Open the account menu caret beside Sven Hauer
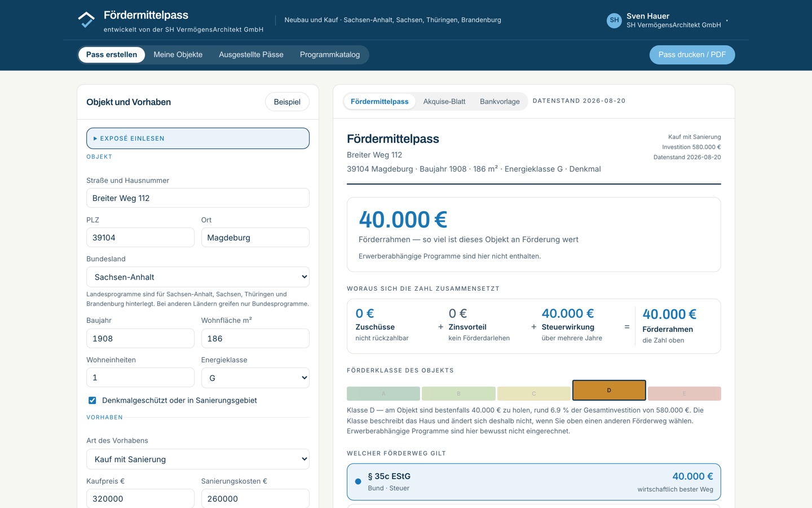 (727, 21)
